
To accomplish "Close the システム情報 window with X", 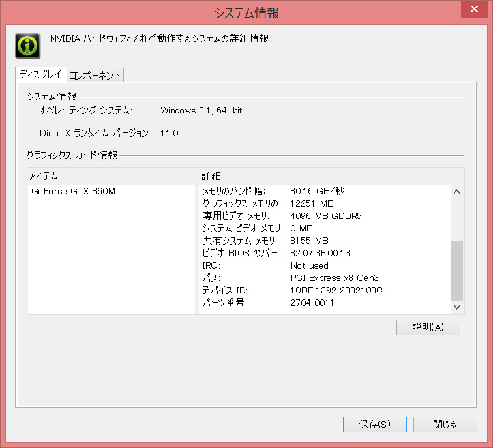I will [x=474, y=8].
